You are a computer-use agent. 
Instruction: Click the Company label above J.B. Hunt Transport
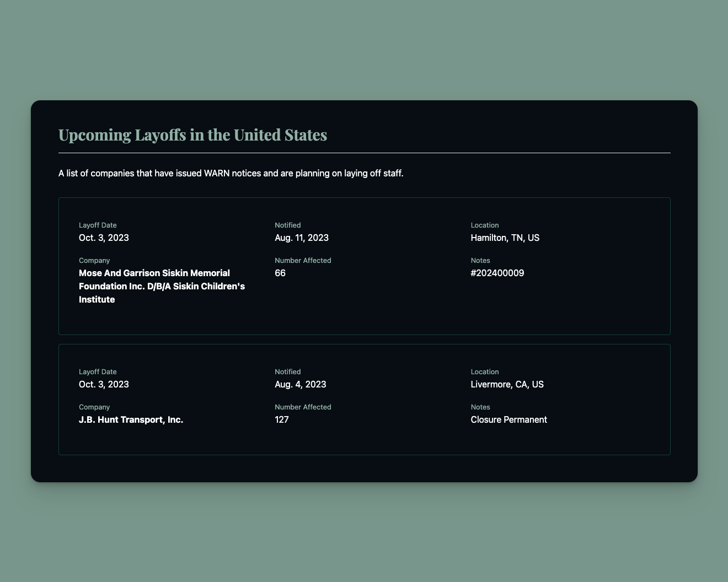click(94, 407)
